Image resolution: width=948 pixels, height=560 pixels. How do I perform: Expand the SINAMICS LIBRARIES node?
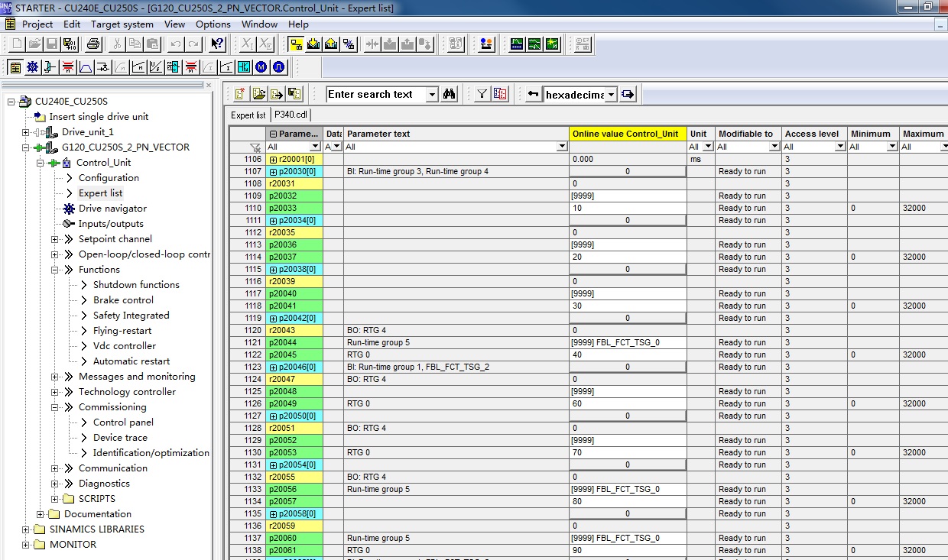26,529
